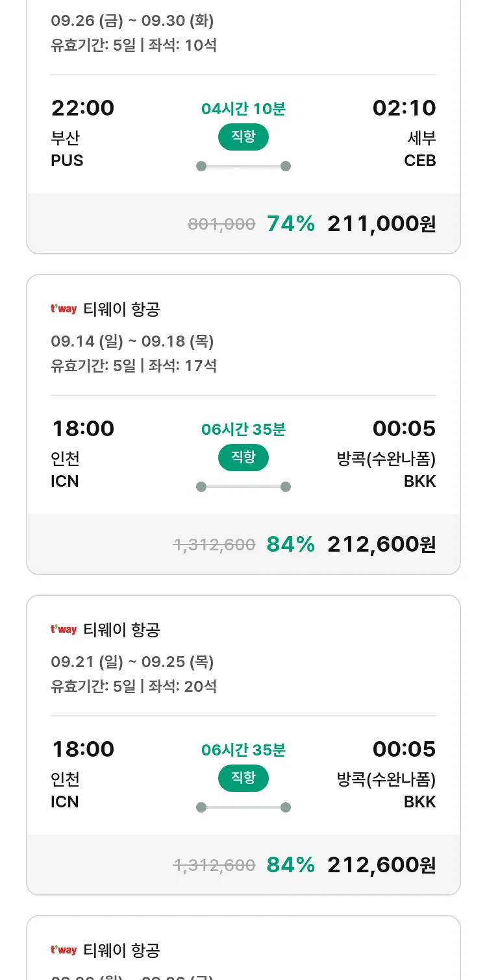Click route line under Busan–Cebu 직항 badge
Screen dimensions: 487x980
[243, 166]
